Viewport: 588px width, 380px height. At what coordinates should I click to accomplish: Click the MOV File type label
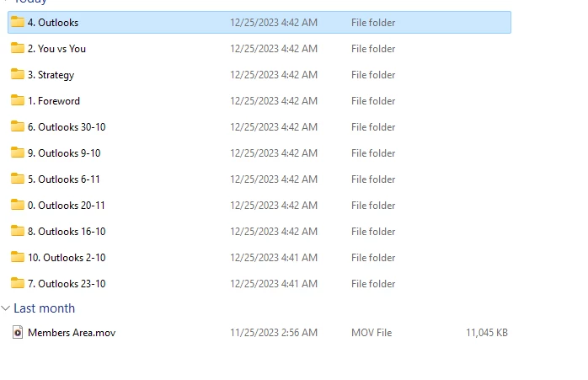point(372,333)
